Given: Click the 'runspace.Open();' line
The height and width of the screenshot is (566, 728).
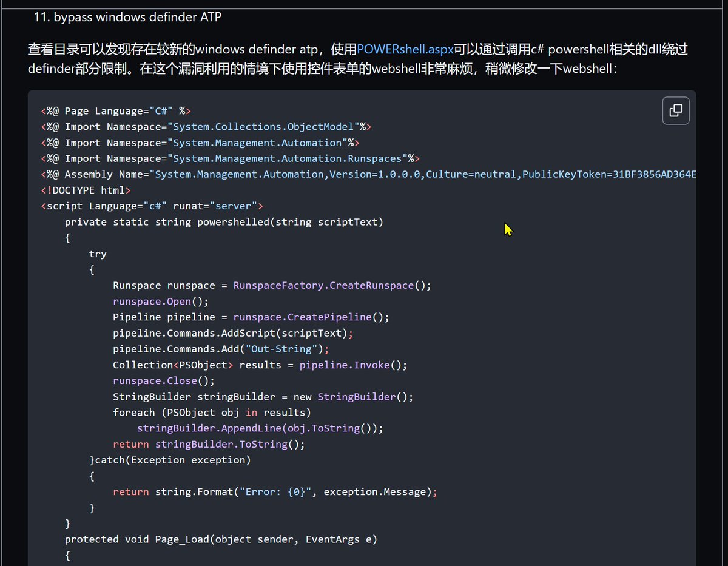Looking at the screenshot, I should 161,302.
